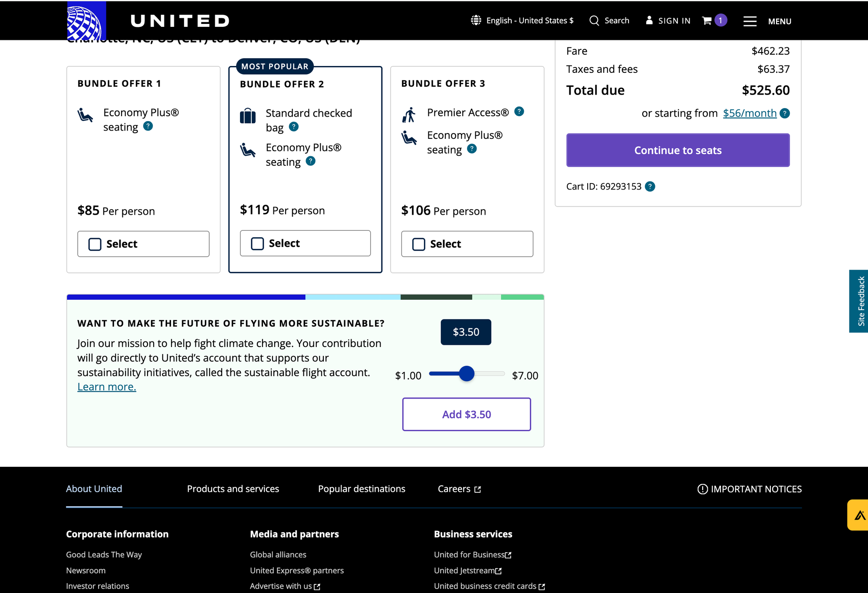The image size is (868, 593).
Task: Click the Search label in header
Action: click(617, 20)
